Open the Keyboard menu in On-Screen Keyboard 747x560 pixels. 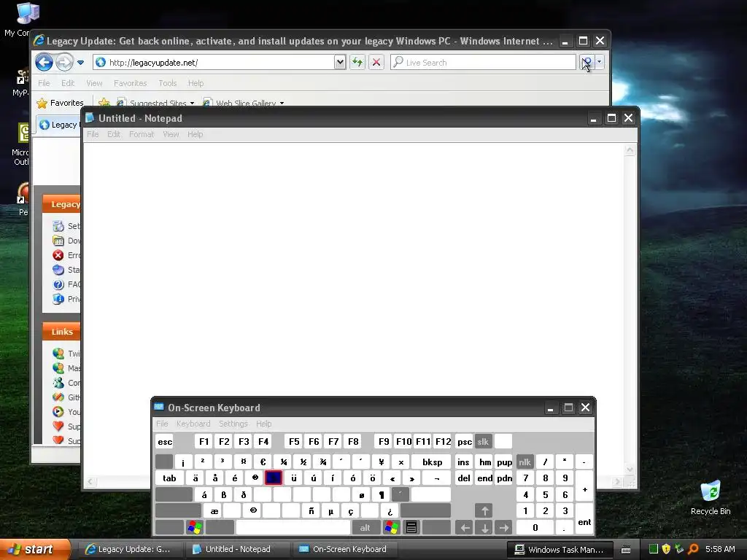pos(193,424)
